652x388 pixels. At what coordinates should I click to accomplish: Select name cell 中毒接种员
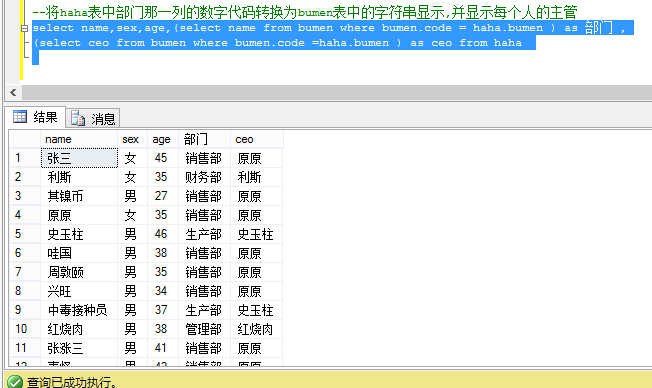pyautogui.click(x=79, y=310)
